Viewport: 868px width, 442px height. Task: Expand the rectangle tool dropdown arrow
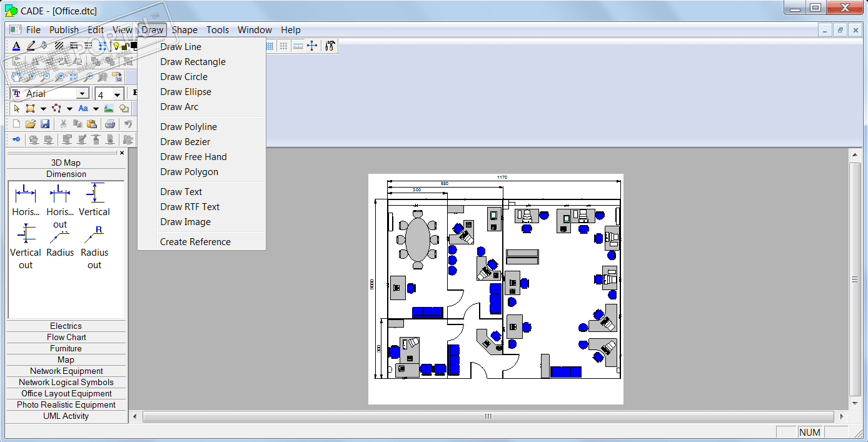[43, 109]
